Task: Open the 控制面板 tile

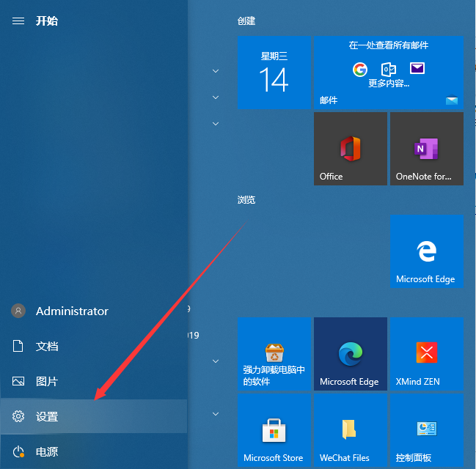Action: click(426, 430)
